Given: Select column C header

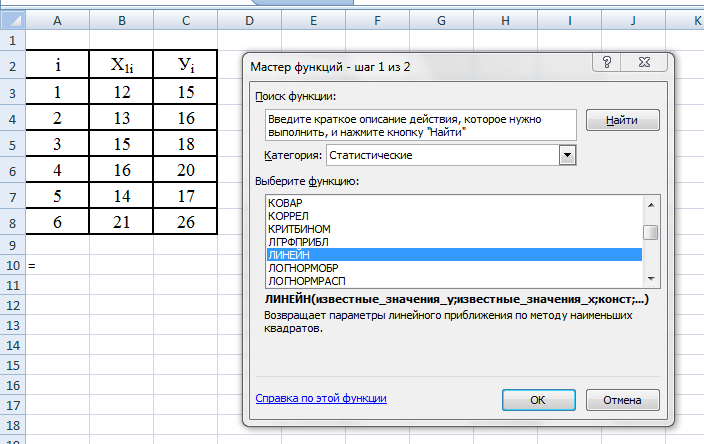Looking at the screenshot, I should (x=186, y=21).
